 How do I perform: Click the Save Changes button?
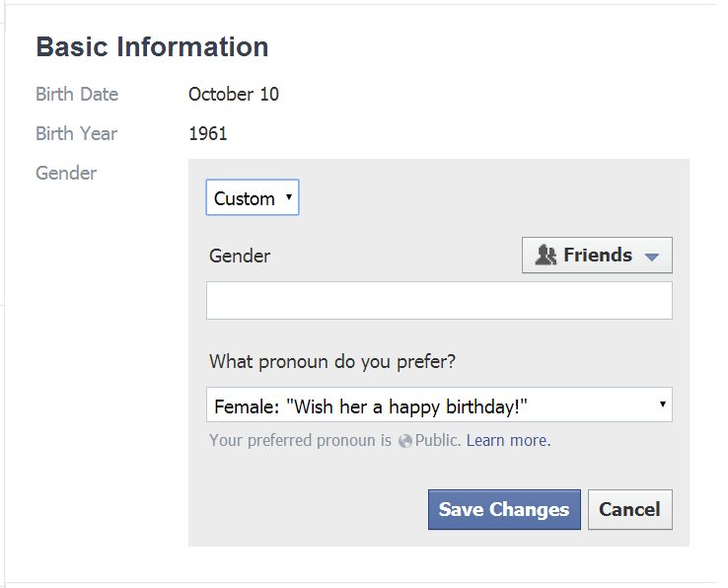[x=504, y=509]
